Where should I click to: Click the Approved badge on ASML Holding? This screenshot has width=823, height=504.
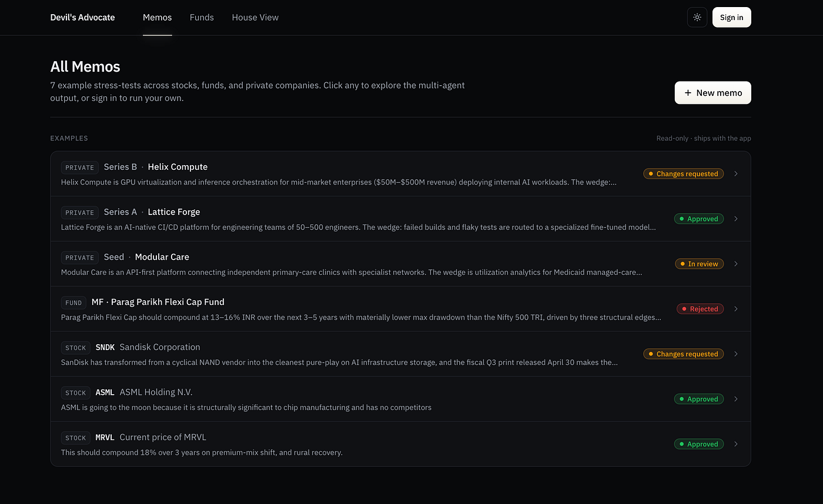(x=699, y=399)
